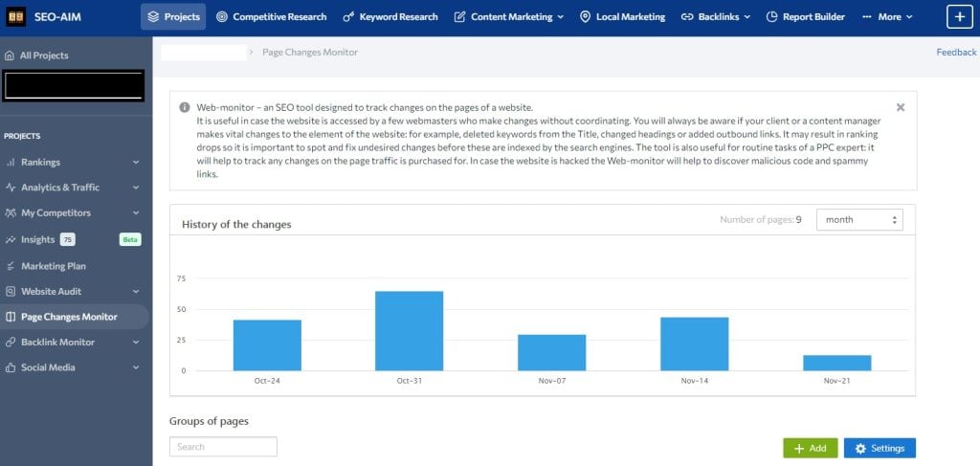Click the Insights 75 count badge
This screenshot has height=466, width=980.
coord(68,240)
